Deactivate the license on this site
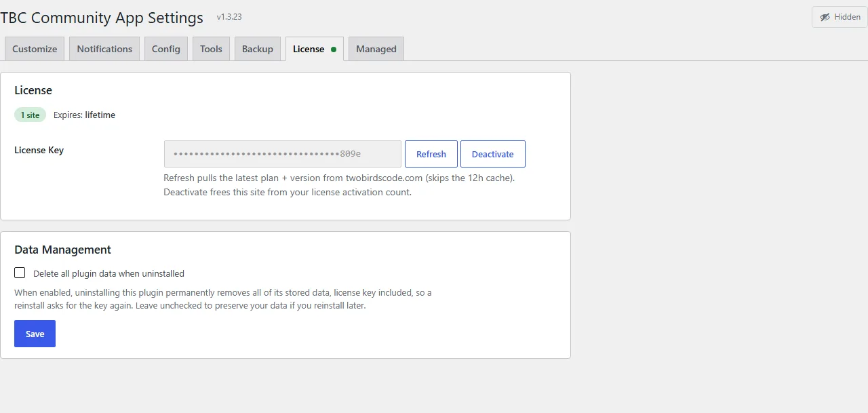This screenshot has height=413, width=868. (x=493, y=154)
